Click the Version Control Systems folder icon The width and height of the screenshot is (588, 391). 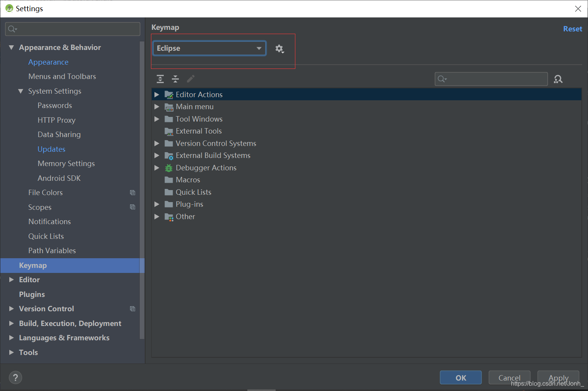[x=169, y=143]
